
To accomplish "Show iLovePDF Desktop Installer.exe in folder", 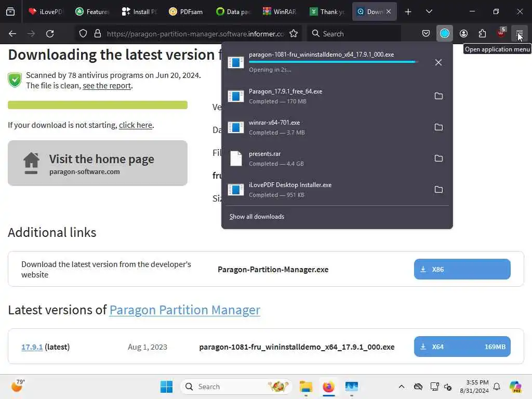I will [438, 190].
